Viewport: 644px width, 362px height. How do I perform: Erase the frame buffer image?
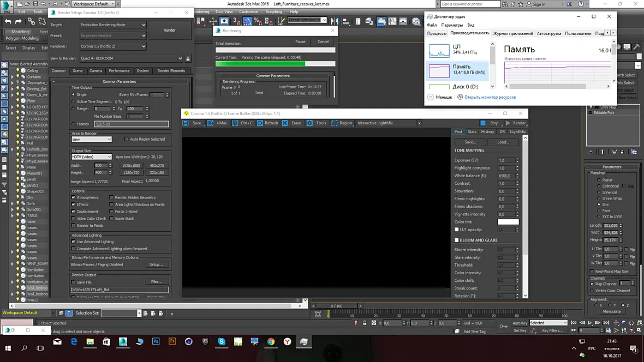(291, 123)
